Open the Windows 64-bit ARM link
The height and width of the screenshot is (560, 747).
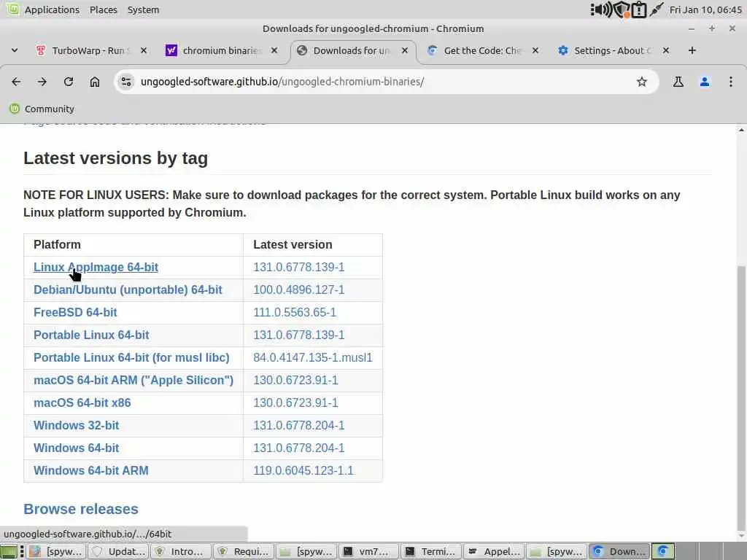point(91,471)
